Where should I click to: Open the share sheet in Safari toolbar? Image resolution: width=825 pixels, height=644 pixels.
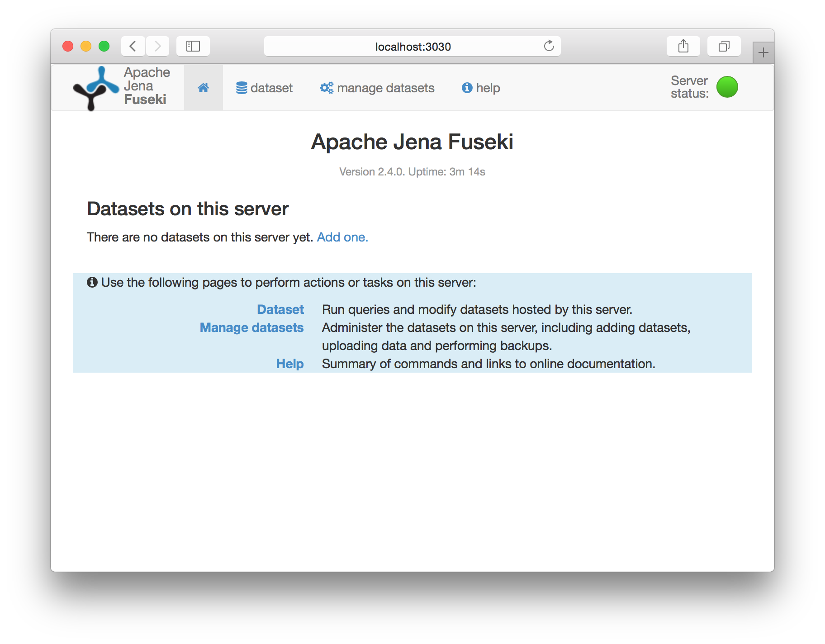(x=683, y=46)
